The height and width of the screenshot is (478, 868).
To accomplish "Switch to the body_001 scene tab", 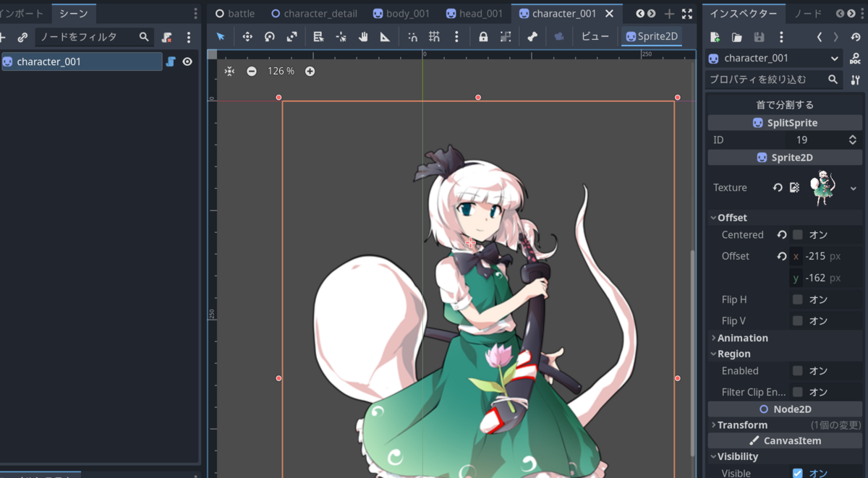I will (x=401, y=14).
